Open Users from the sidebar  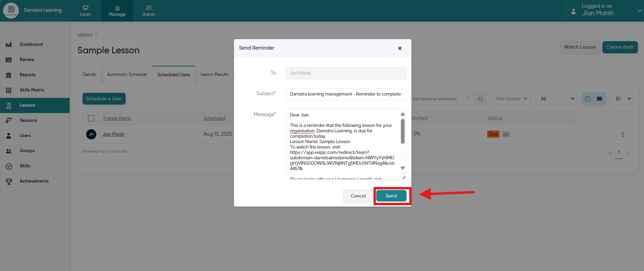point(35,136)
